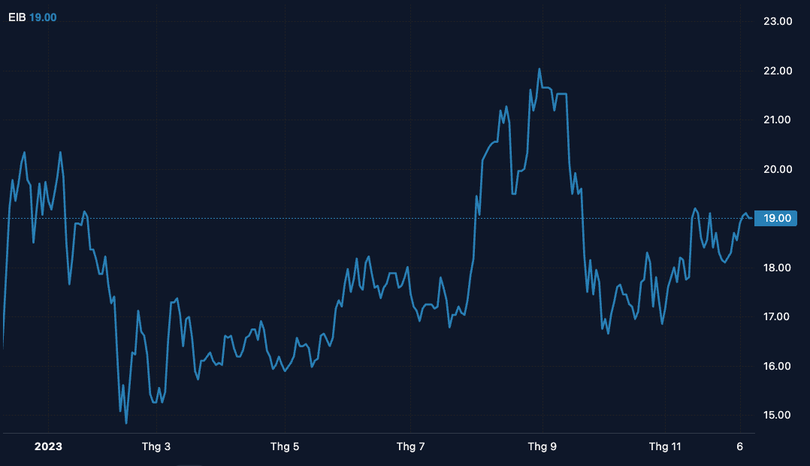Click the chart line's lowest trough
Screen dimensions: 810x466
click(126, 423)
